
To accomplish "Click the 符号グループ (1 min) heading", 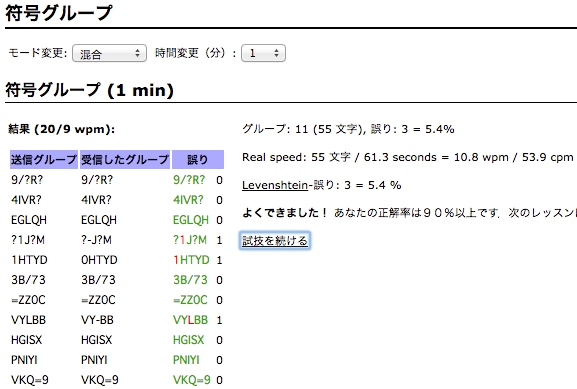I will (89, 90).
